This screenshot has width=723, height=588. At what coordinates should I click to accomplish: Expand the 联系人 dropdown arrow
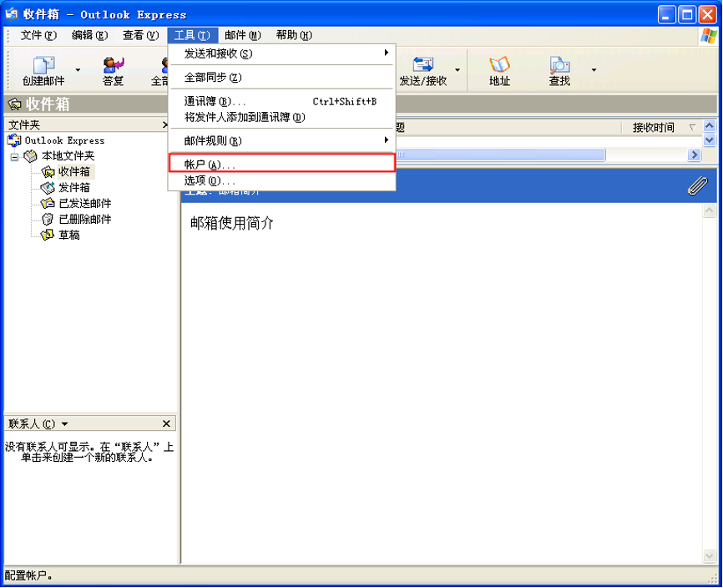click(65, 424)
